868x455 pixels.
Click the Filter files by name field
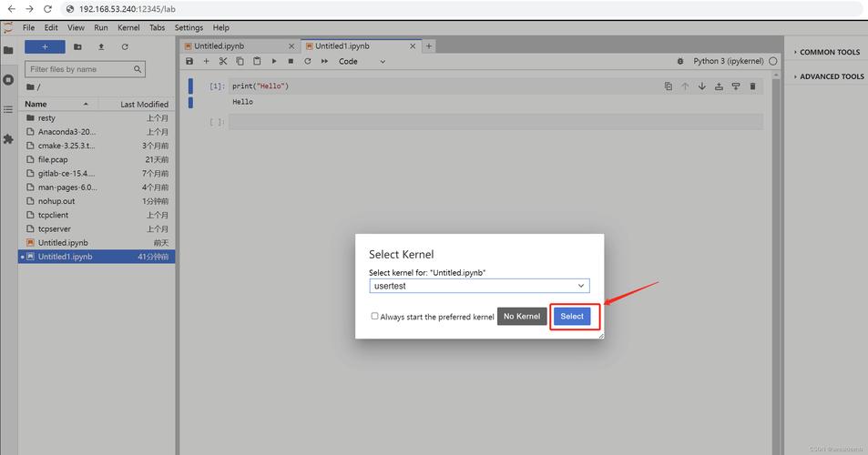[79, 69]
